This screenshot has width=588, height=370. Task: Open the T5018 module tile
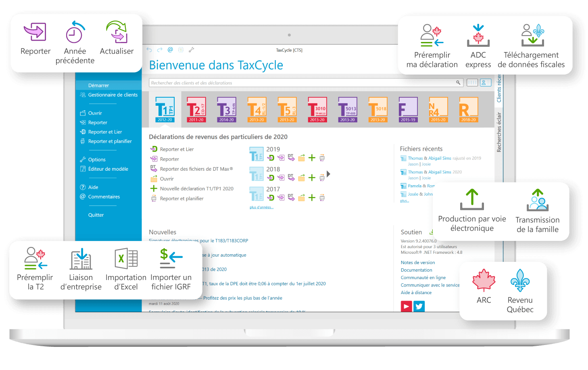coord(377,109)
